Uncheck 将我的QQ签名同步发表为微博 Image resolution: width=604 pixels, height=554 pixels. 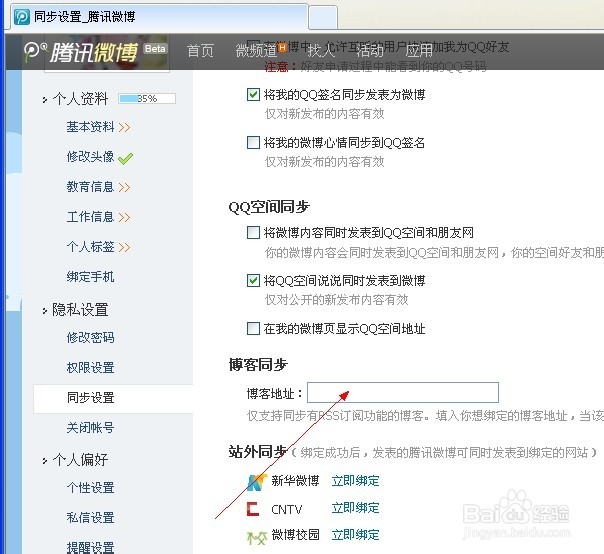point(253,94)
